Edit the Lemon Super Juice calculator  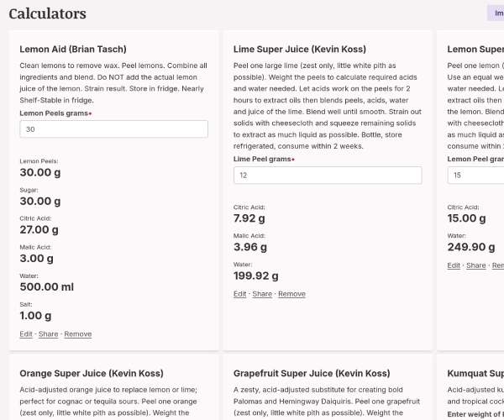pyautogui.click(x=454, y=265)
